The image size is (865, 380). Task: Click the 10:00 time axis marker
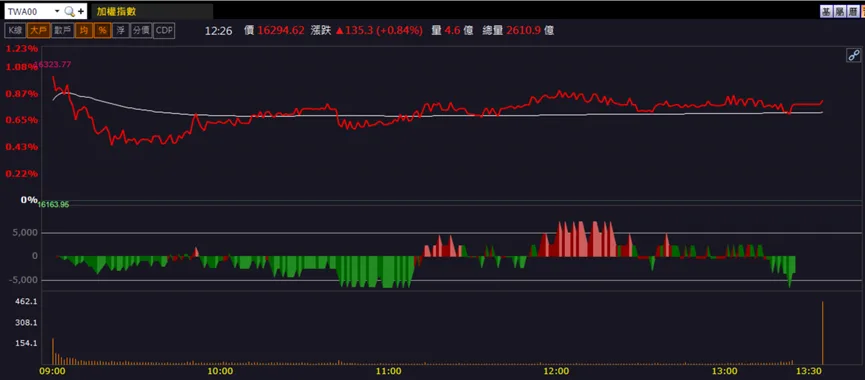(221, 371)
